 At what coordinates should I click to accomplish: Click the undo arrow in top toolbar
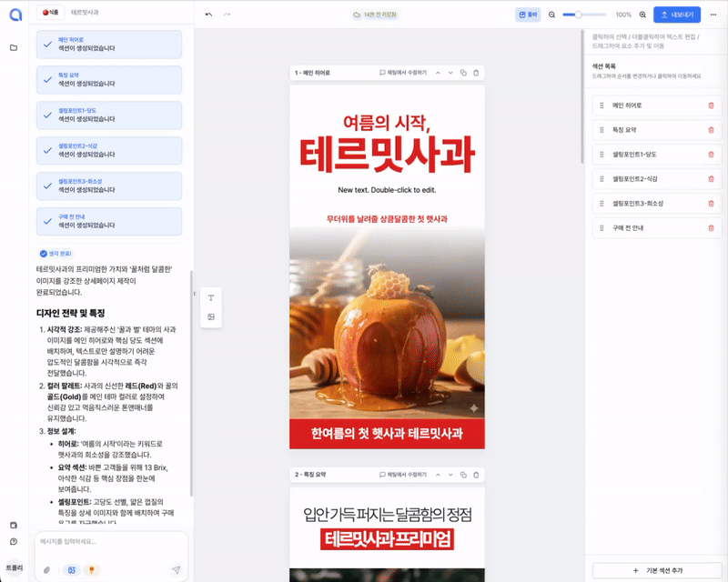point(208,15)
